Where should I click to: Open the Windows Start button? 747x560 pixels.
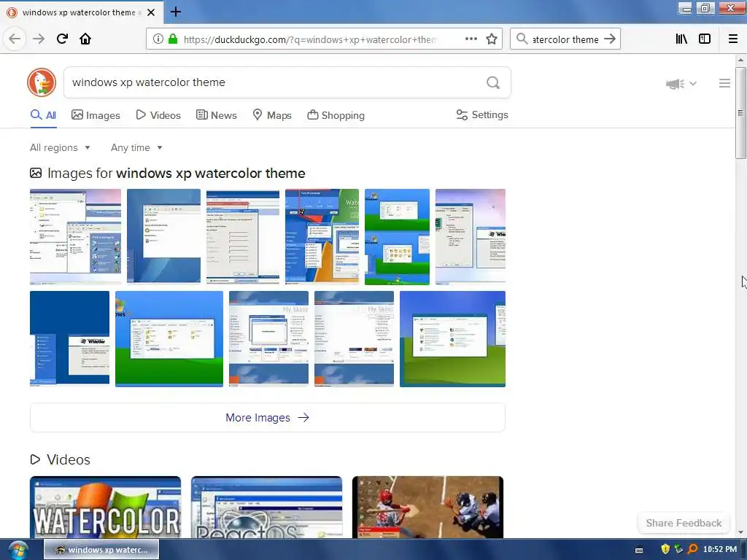click(x=18, y=550)
